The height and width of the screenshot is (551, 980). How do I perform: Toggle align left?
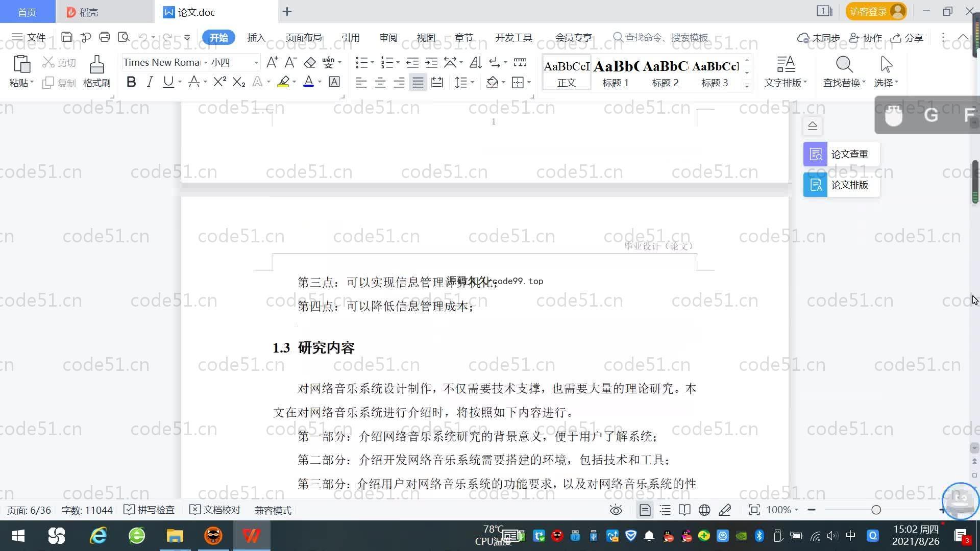pos(361,82)
